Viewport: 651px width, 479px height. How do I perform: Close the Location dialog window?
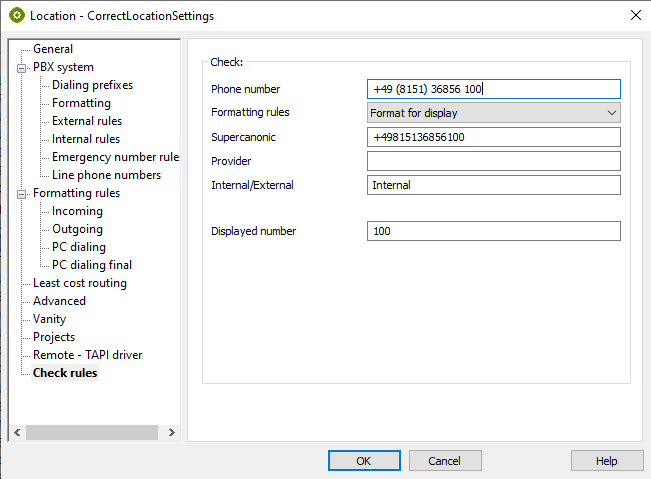(x=635, y=15)
